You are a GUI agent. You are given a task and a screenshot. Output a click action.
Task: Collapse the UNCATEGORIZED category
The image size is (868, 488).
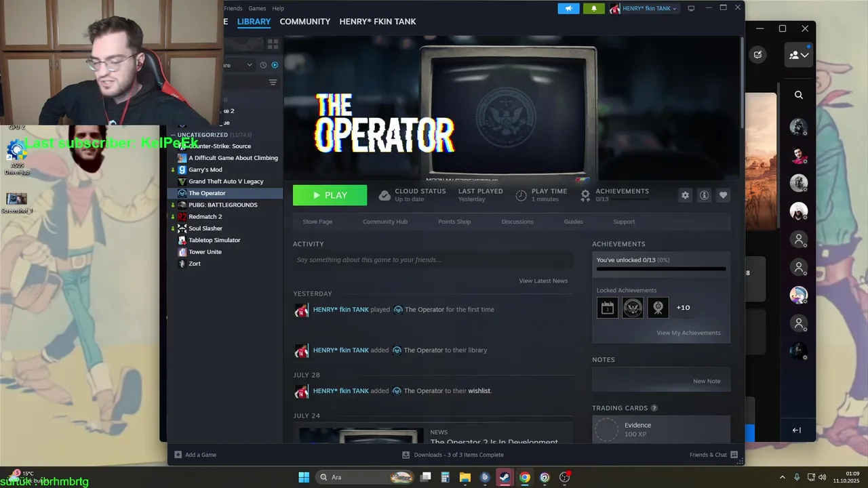174,135
